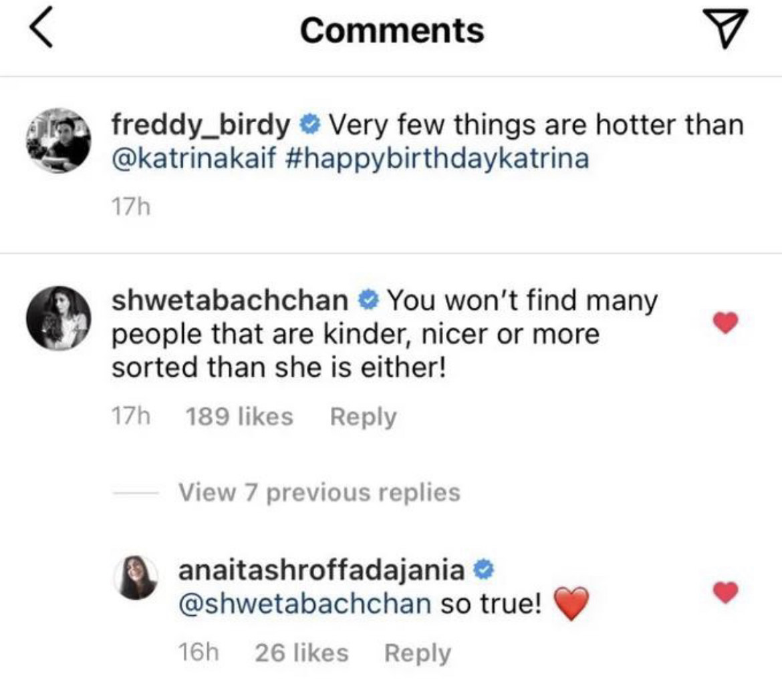Open the anaitashroffadajania username link
The height and width of the screenshot is (700, 782).
coord(321,570)
